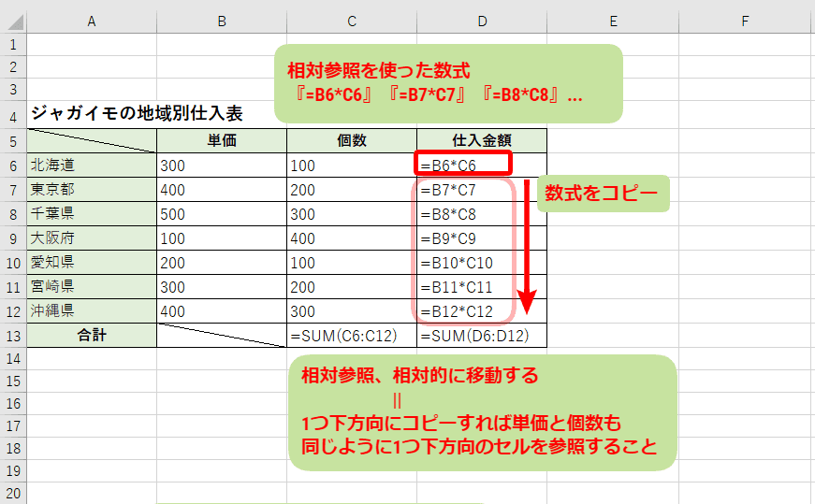Select the 北海道 cell
The height and width of the screenshot is (504, 815).
click(x=92, y=166)
